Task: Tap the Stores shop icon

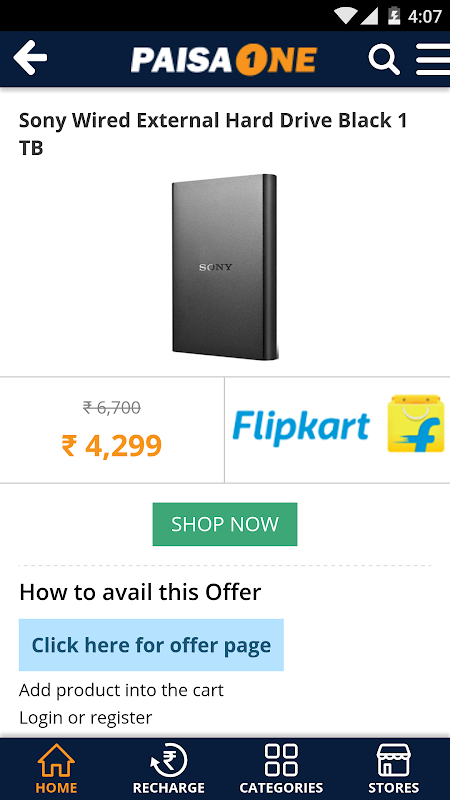Action: coord(393,760)
